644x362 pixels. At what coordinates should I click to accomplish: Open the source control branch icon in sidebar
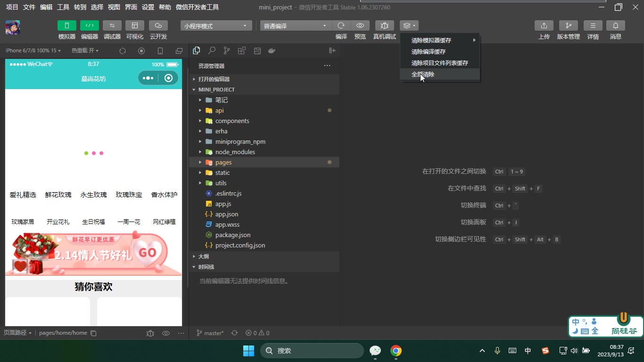coord(227,50)
